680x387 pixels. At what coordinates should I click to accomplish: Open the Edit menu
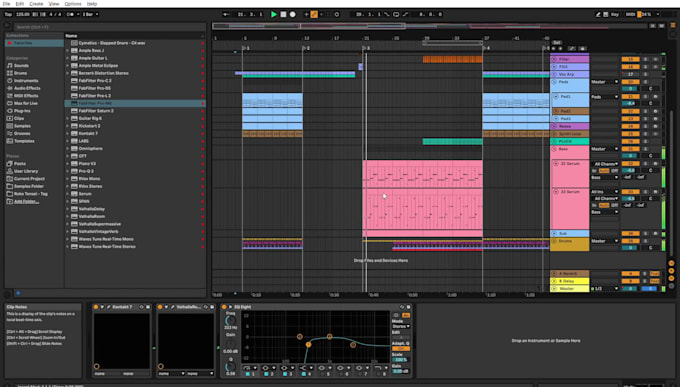click(20, 3)
